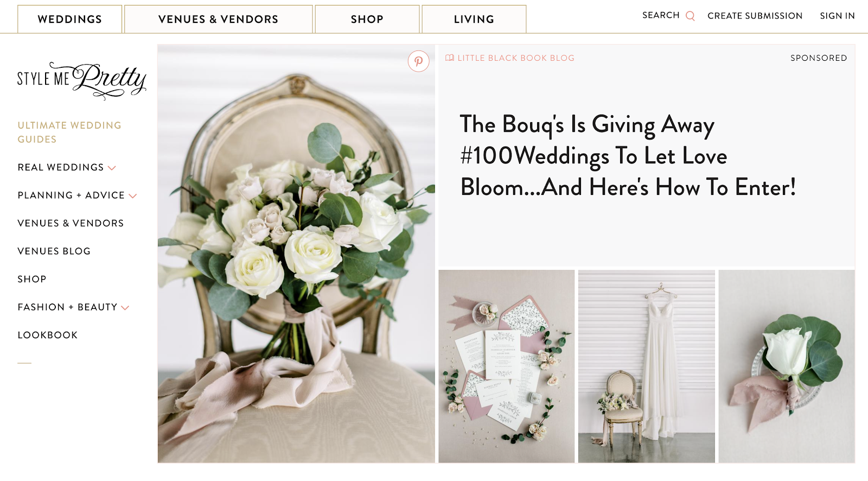868x481 pixels.
Task: Click the Pinterest pin icon on bouquet photo
Action: click(418, 61)
